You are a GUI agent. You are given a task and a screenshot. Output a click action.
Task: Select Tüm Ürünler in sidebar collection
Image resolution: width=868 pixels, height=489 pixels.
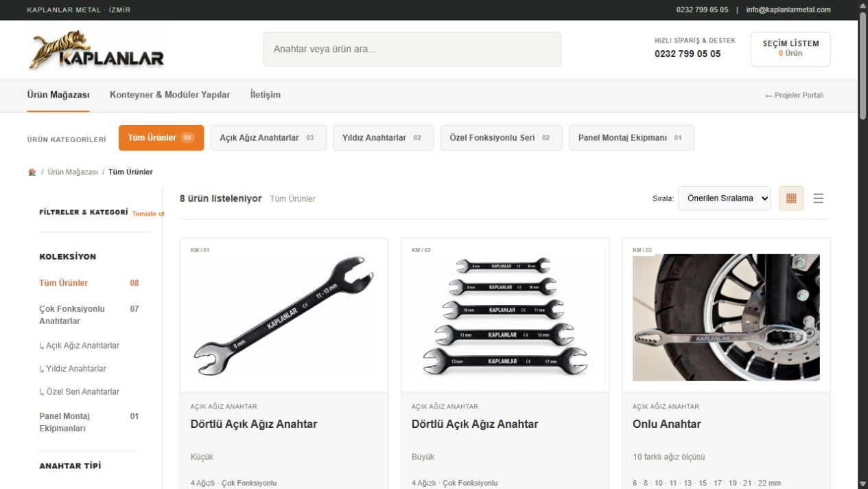point(89,283)
